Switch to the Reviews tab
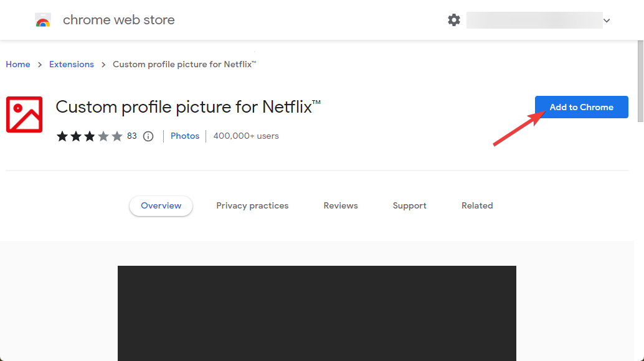The image size is (644, 361). [341, 206]
